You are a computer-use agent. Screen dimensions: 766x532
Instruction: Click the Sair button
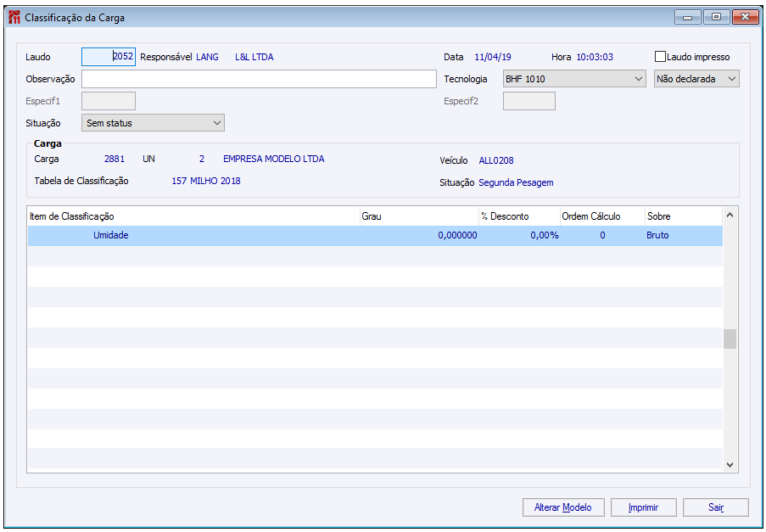[x=716, y=507]
